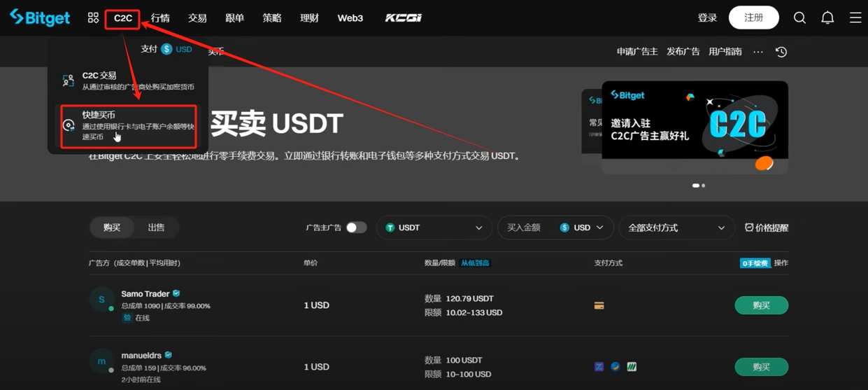Open the 交易 menu
Viewport: 868px width, 390px height.
tap(197, 18)
